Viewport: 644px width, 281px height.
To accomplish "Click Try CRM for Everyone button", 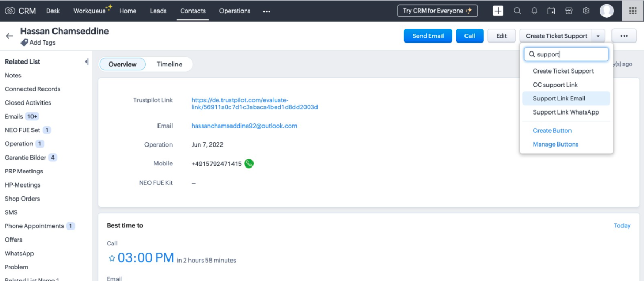I will pos(437,11).
